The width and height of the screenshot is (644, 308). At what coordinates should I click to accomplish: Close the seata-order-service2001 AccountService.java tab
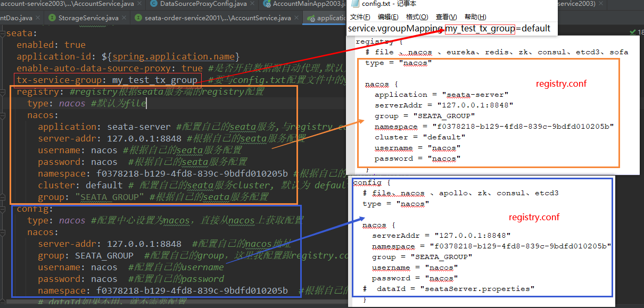pos(296,18)
